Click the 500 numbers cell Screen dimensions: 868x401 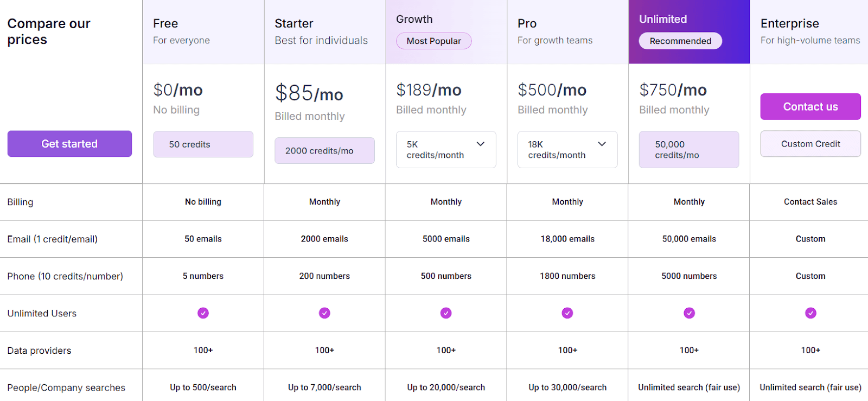tap(446, 276)
